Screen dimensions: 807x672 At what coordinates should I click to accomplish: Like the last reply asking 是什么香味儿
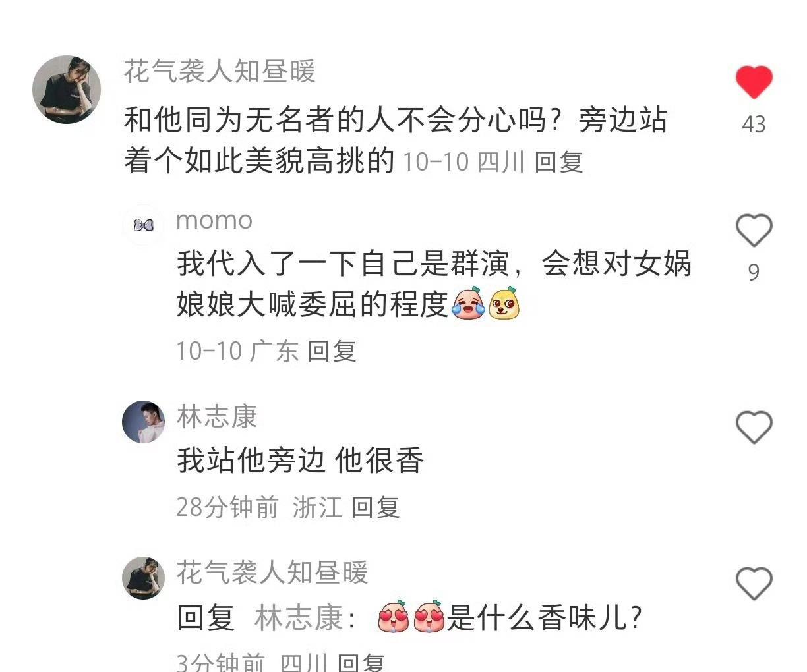click(754, 584)
